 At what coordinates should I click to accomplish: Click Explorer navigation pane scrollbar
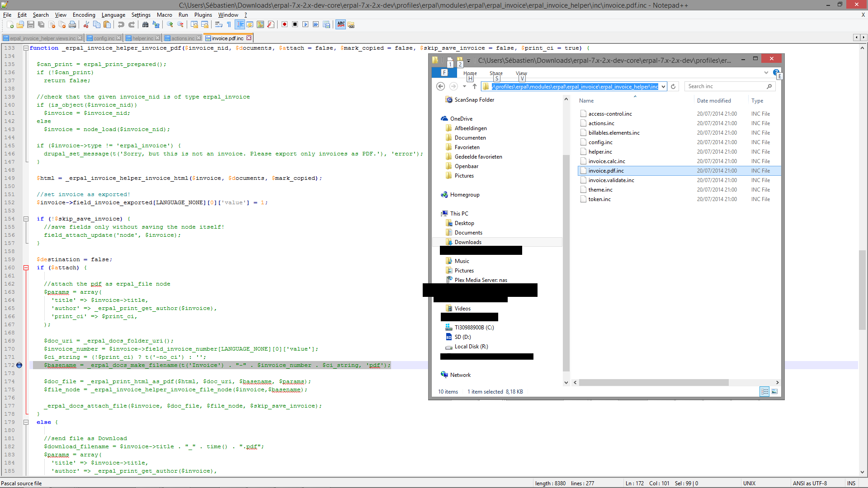click(566, 263)
